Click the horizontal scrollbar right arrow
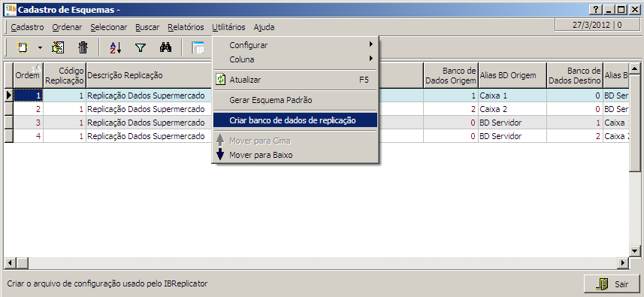Image resolution: width=644 pixels, height=297 pixels. point(624,262)
